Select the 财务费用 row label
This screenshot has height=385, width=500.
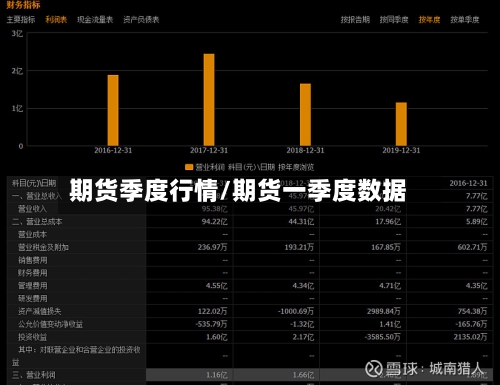pos(32,273)
